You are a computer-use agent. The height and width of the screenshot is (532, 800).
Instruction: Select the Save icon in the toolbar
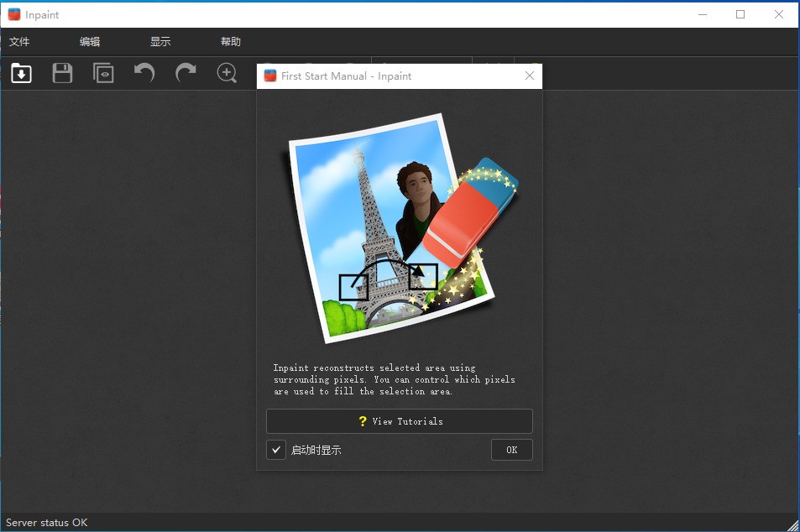[x=62, y=73]
